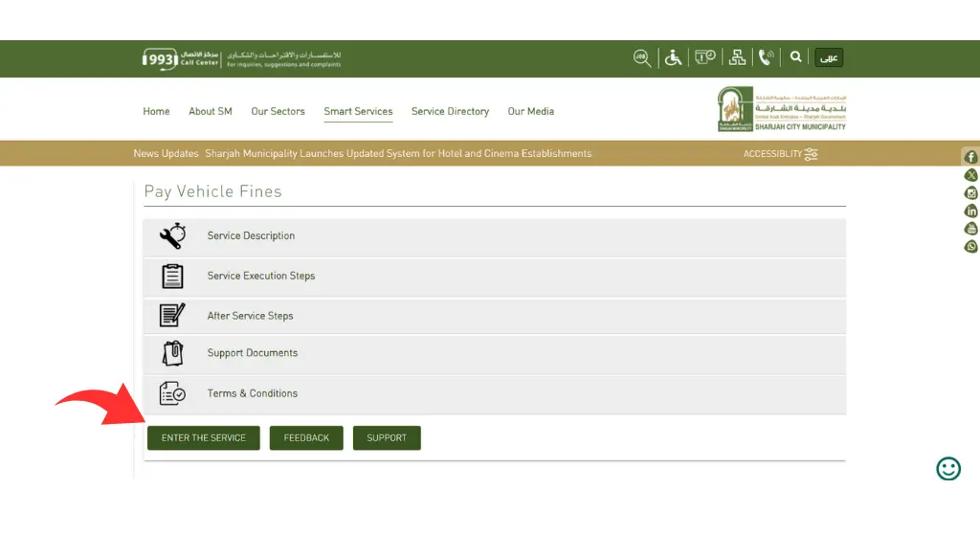Open the jobs search magnifier icon
The width and height of the screenshot is (980, 534).
642,57
